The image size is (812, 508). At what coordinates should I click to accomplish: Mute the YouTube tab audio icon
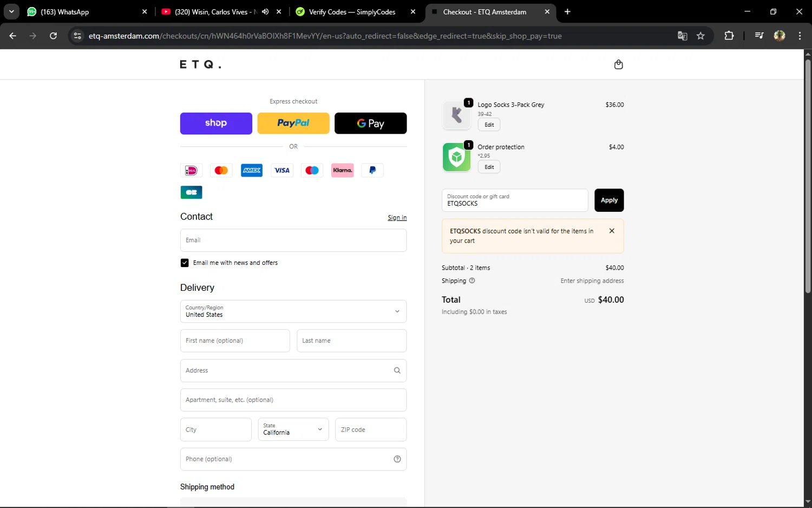265,11
